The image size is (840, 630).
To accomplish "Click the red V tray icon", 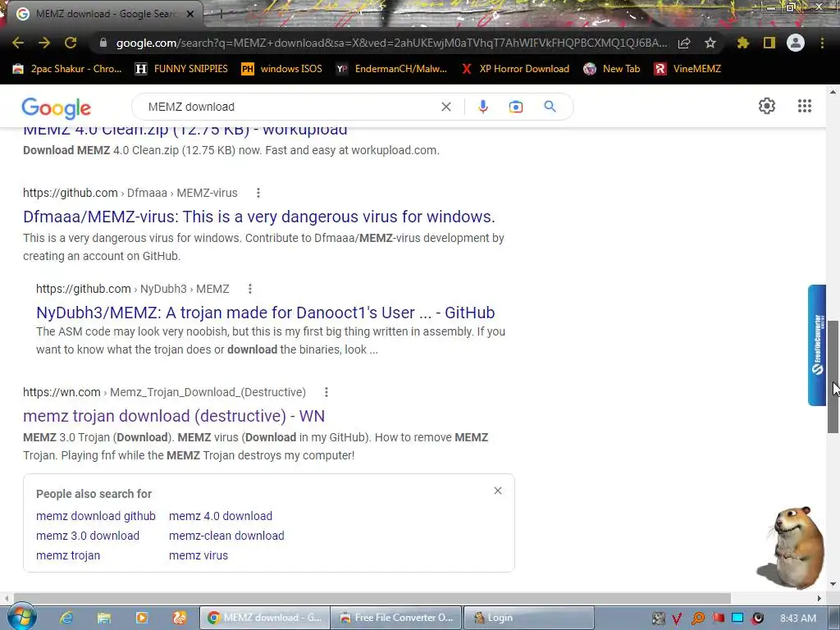I will coord(677,619).
